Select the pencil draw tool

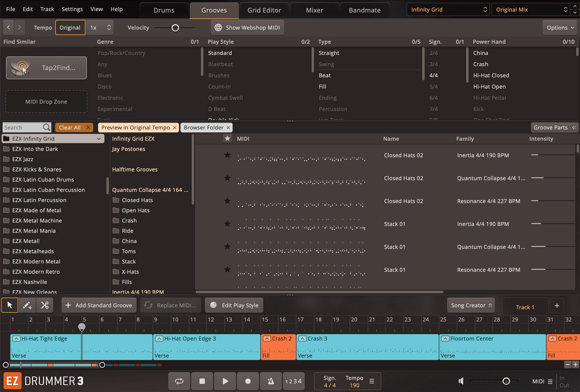click(x=27, y=305)
